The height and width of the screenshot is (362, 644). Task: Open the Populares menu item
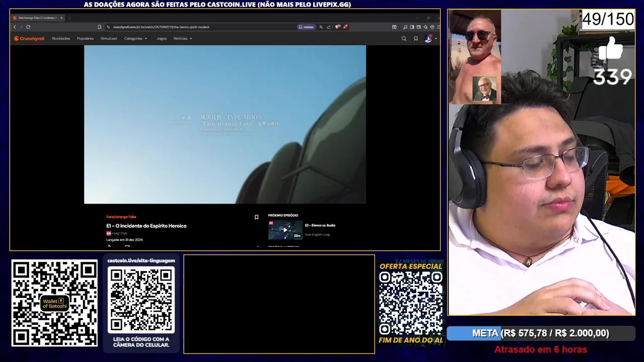click(x=85, y=38)
